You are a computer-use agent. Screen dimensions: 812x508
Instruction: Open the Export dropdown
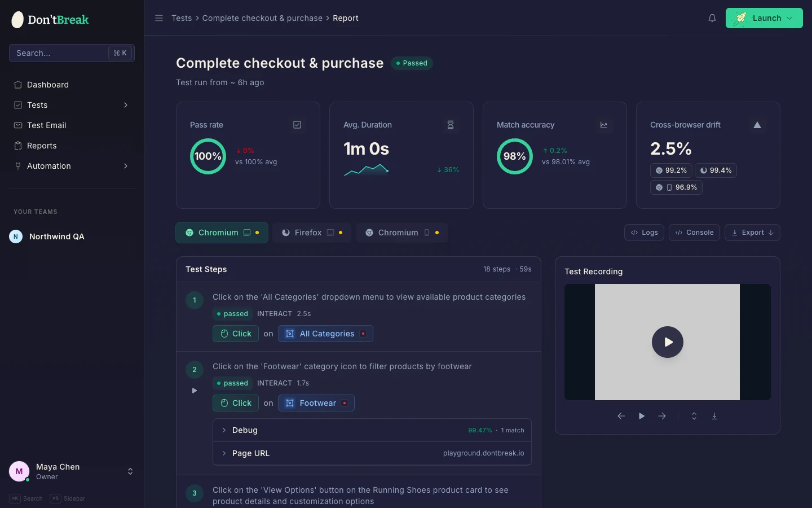point(752,233)
